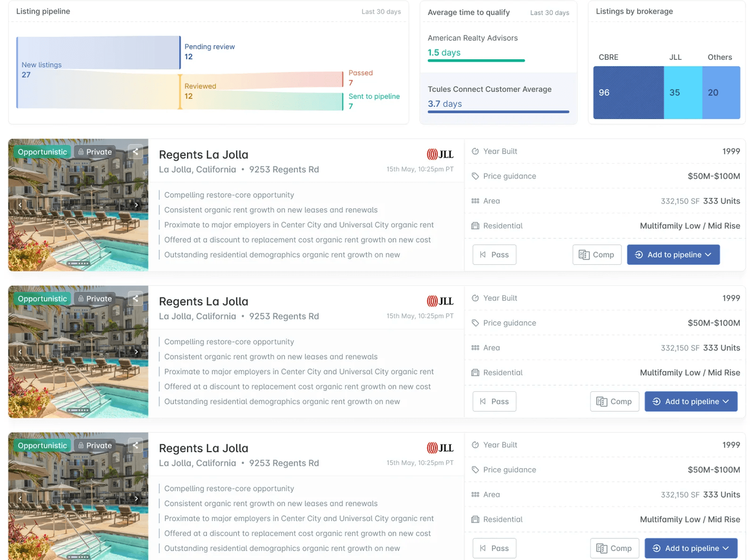Click Listings by brokerage heading
This screenshot has width=754, height=560.
click(x=634, y=11)
